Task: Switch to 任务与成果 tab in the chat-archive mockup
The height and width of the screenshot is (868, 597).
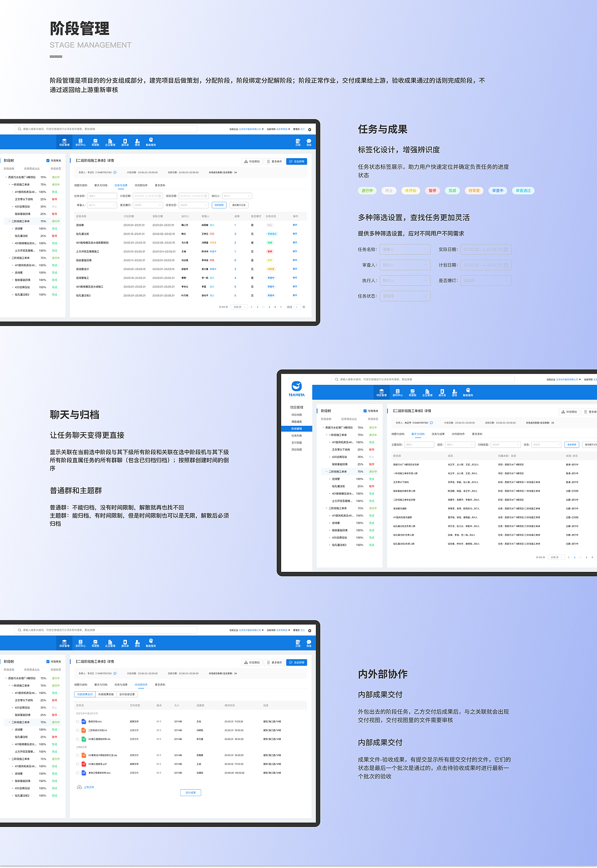Action: pyautogui.click(x=438, y=434)
